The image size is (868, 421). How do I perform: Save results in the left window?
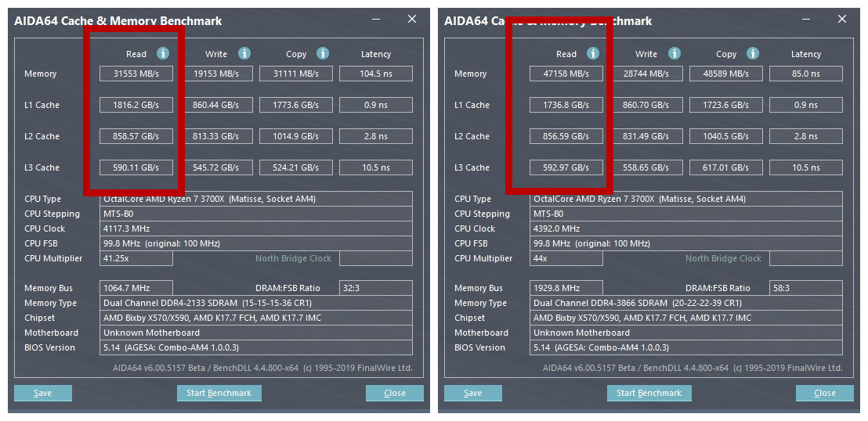[x=42, y=393]
